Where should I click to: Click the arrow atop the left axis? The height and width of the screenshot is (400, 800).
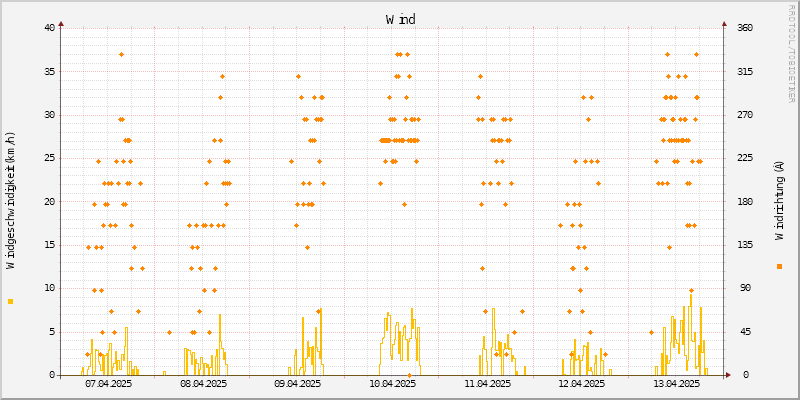tap(61, 22)
